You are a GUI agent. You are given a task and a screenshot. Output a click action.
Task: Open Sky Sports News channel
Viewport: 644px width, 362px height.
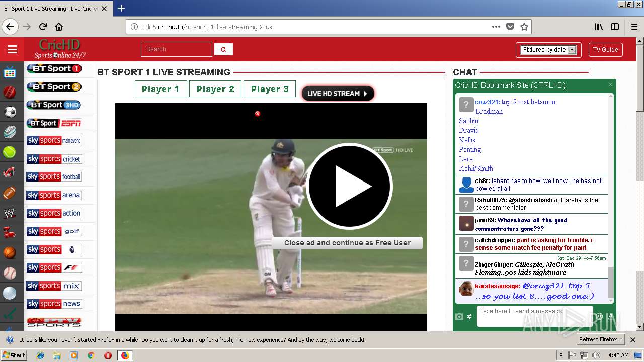[x=54, y=304]
